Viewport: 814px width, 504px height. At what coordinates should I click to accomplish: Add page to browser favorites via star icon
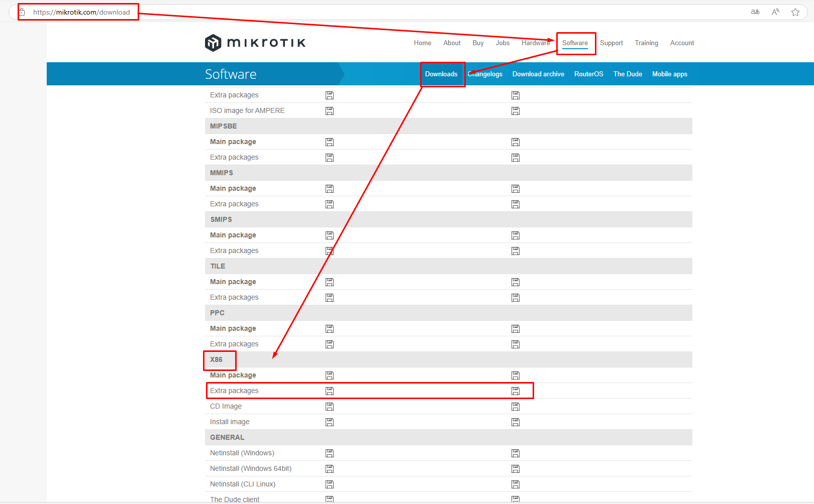(x=795, y=12)
